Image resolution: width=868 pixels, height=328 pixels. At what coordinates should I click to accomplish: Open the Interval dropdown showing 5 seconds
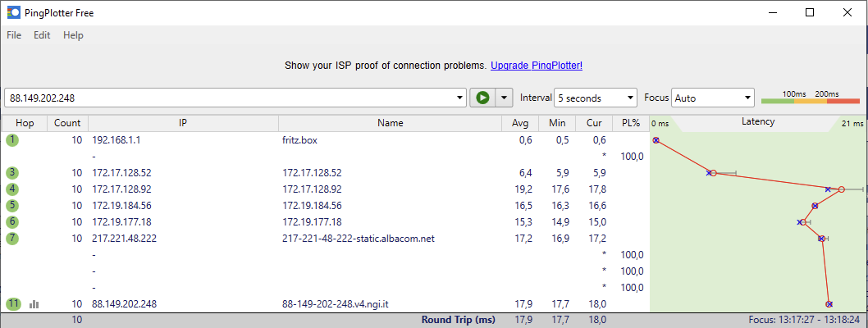[x=596, y=98]
